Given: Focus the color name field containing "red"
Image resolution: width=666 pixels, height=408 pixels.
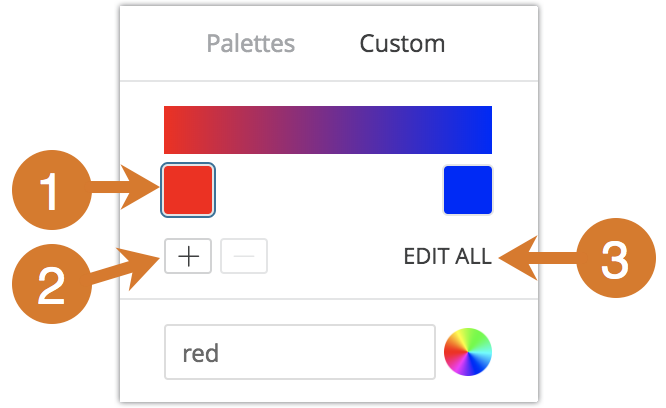Looking at the screenshot, I should 299,352.
